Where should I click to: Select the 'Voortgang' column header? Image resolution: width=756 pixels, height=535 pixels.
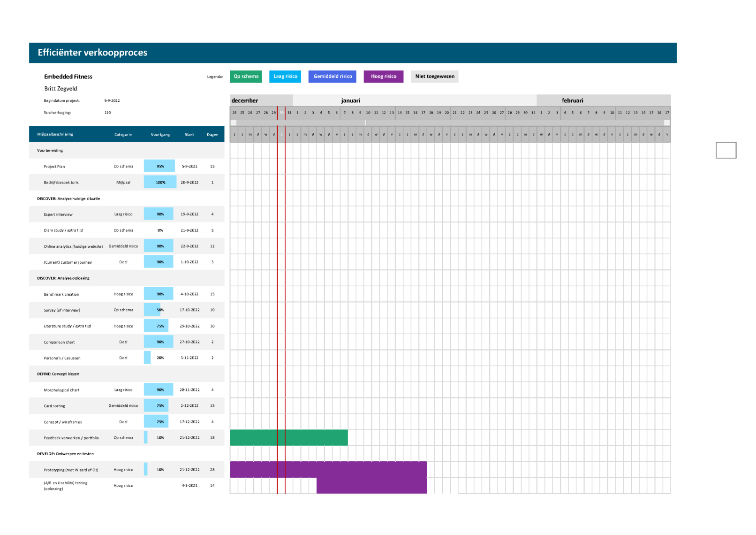click(160, 135)
